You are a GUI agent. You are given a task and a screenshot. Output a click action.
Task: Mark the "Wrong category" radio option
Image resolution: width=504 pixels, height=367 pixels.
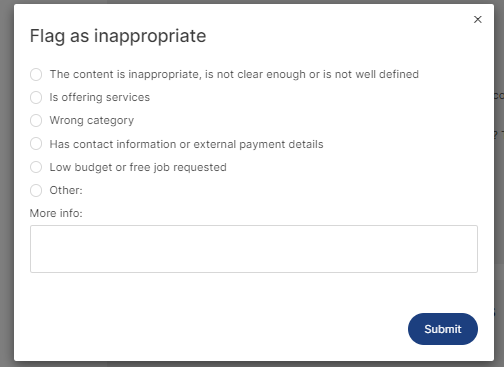pos(36,120)
